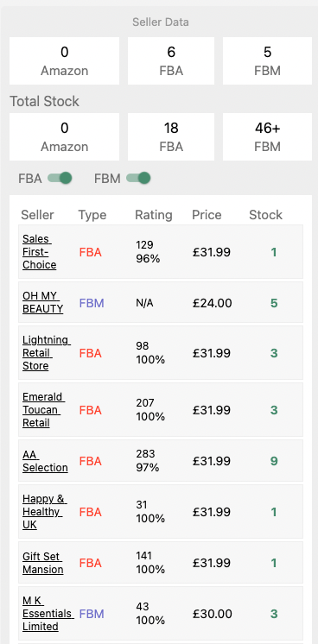The height and width of the screenshot is (644, 318).
Task: Select the Seller column header
Action: click(37, 215)
